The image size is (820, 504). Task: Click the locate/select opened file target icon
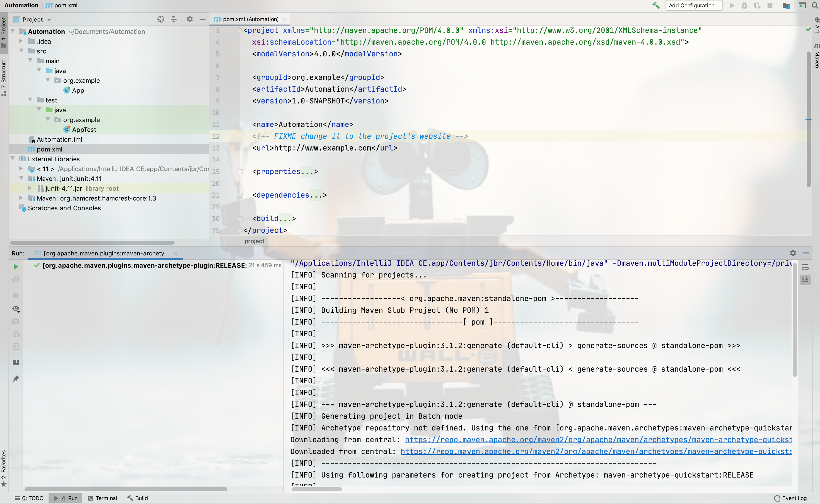tap(161, 19)
